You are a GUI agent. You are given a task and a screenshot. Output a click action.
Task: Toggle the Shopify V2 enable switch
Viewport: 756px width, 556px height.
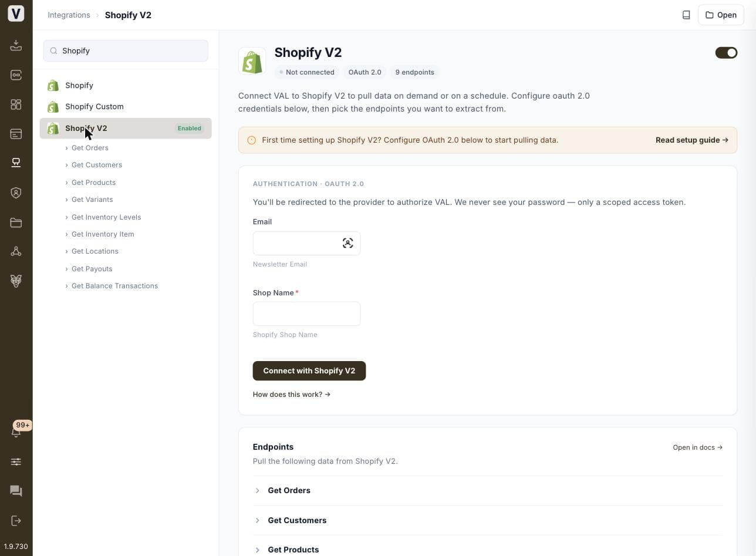pos(726,53)
